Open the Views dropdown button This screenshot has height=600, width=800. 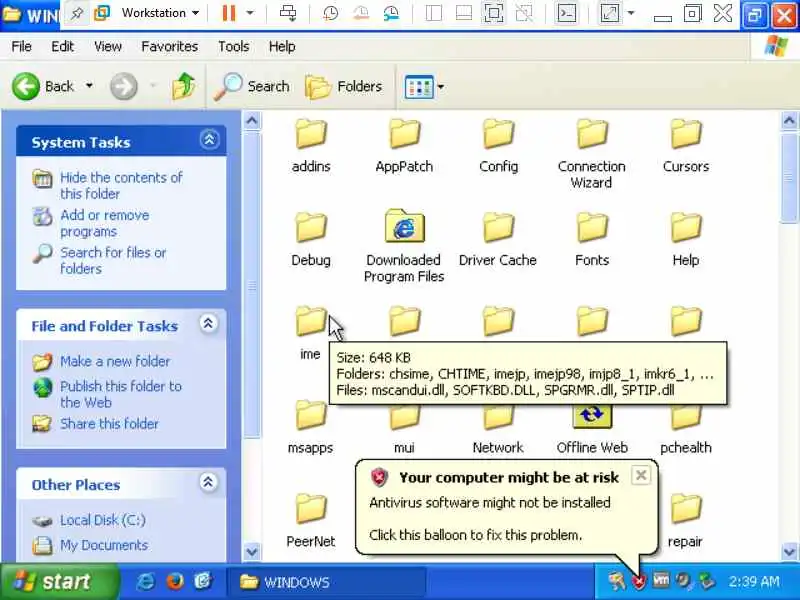coord(424,87)
